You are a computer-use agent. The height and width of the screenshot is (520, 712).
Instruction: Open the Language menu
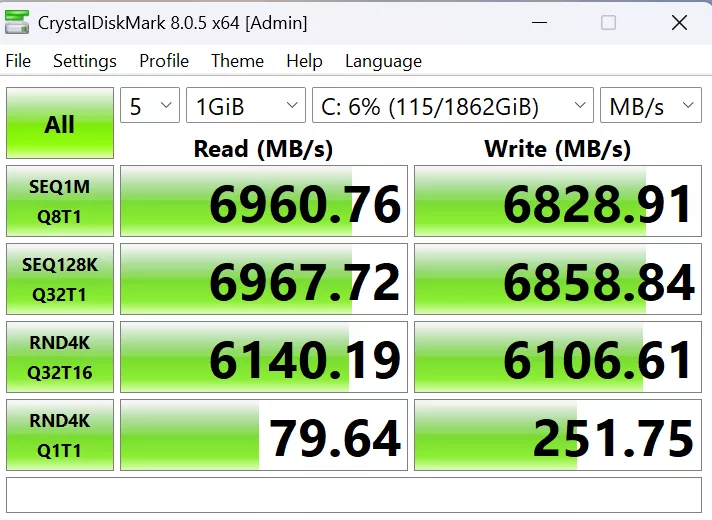383,61
